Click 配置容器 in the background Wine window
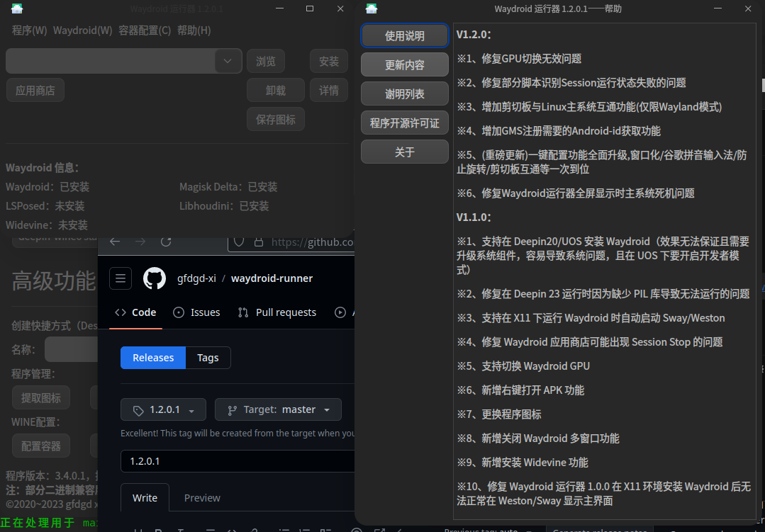This screenshot has height=532, width=765. click(41, 446)
